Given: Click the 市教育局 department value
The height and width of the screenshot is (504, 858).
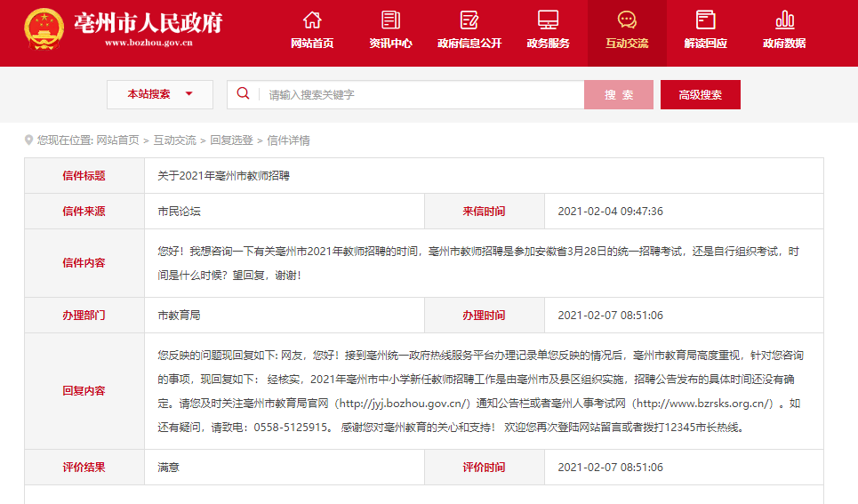Looking at the screenshot, I should 179,316.
